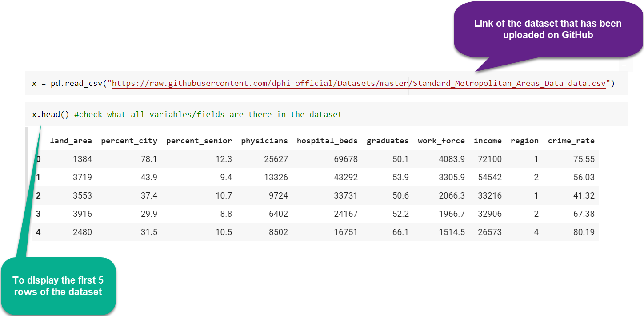Click the graduates column header
Image resolution: width=644 pixels, height=316 pixels.
click(388, 141)
